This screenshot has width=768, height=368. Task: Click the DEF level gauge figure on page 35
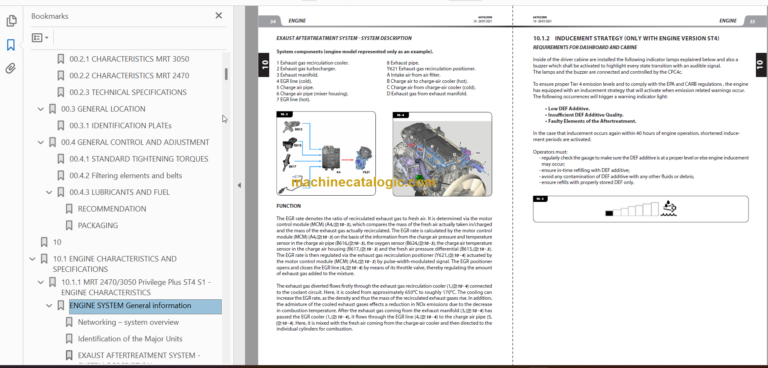(640, 209)
